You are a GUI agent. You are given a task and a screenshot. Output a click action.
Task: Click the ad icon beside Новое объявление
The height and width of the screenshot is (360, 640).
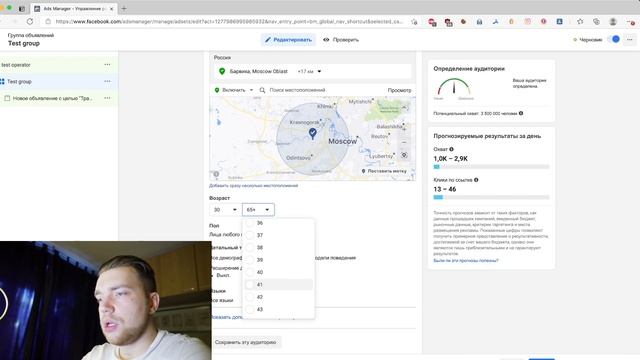pos(7,98)
